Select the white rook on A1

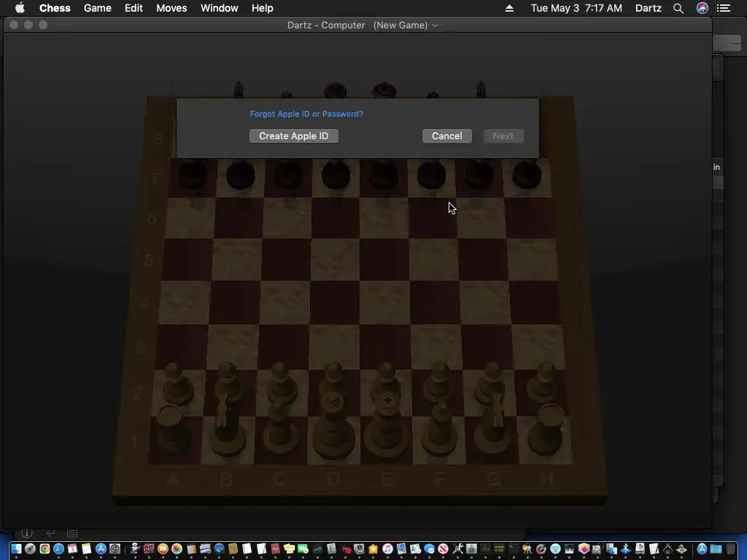tap(172, 429)
